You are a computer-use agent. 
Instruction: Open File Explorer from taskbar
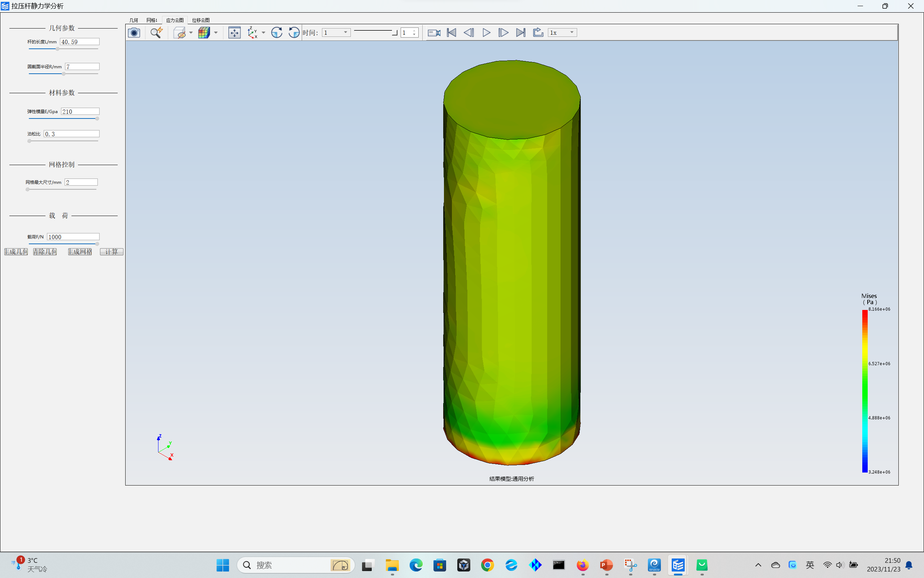click(392, 565)
